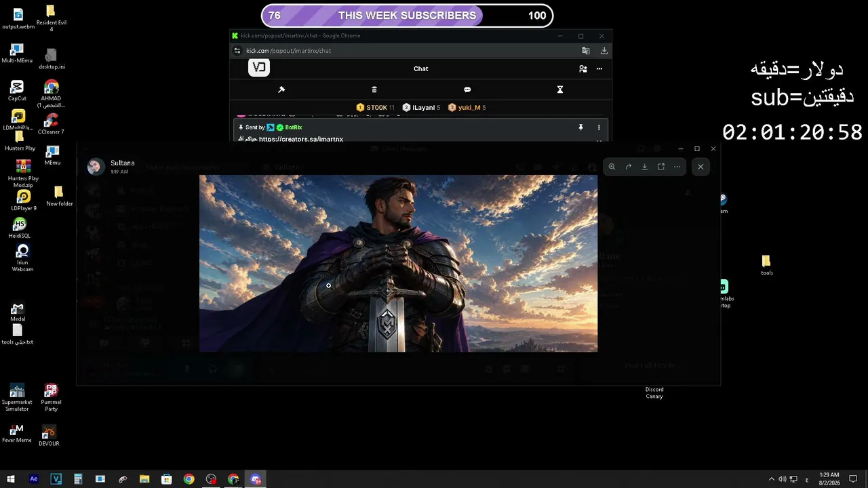Download the previewed Discord image
Viewport: 868px width, 488px height.
[644, 167]
